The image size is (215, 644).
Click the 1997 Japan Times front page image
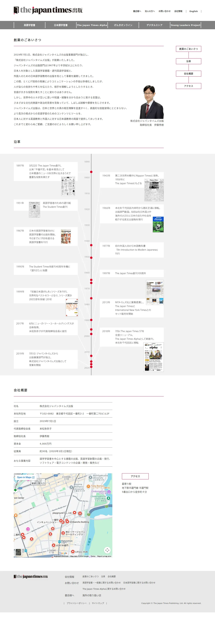[155, 292]
